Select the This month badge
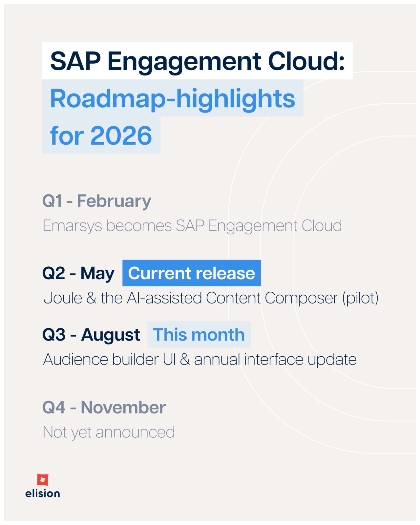Screen dimensions: 420x525 tap(199, 334)
